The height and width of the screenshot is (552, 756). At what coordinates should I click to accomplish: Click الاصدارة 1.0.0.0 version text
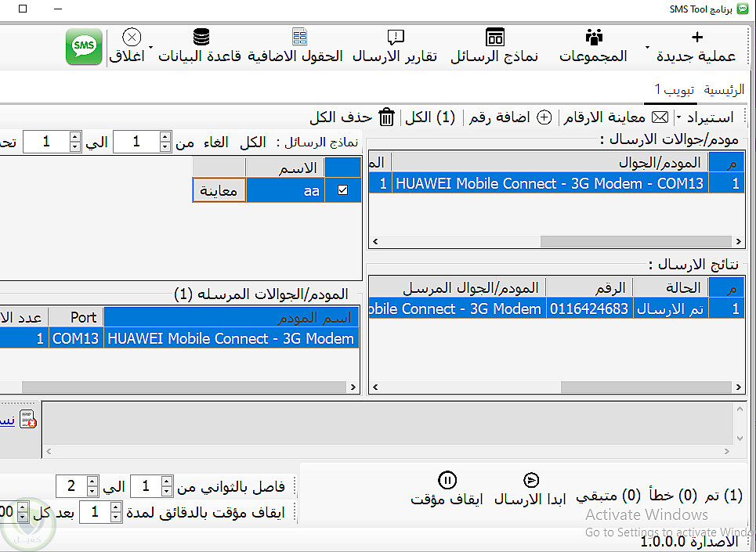pos(689,541)
